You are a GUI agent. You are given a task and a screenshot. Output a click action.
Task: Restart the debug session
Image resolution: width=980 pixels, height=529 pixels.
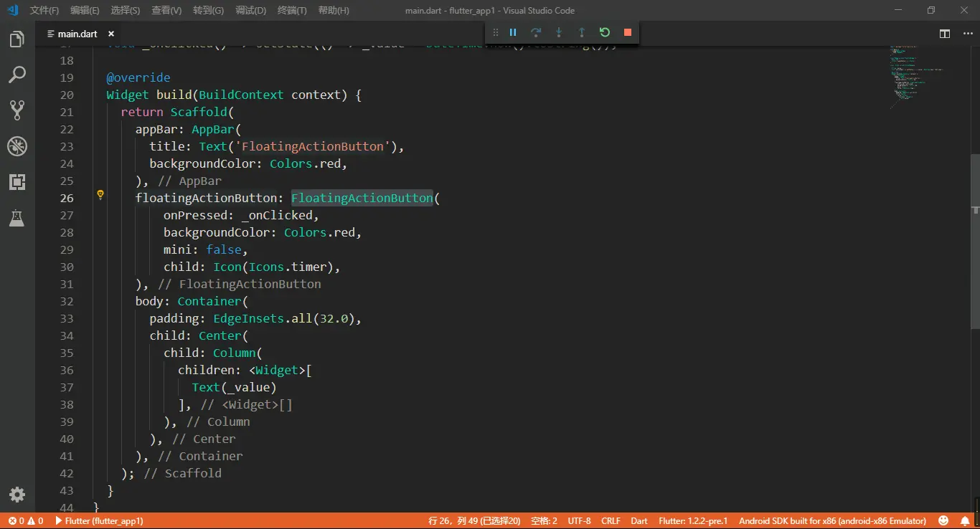(x=605, y=32)
